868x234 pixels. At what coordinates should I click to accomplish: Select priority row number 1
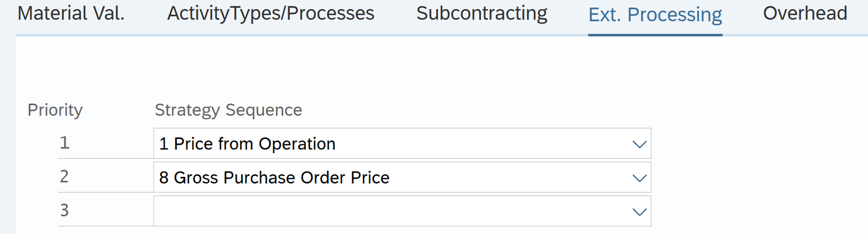(65, 143)
